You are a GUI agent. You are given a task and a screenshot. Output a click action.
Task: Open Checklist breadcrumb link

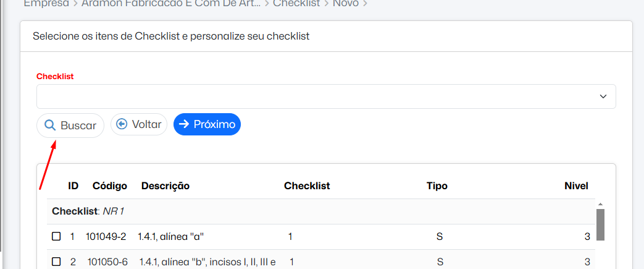296,3
